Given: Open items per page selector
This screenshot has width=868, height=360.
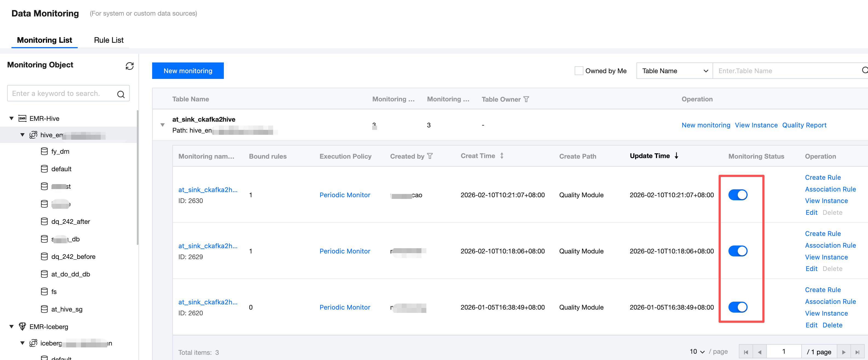Looking at the screenshot, I should [x=697, y=352].
